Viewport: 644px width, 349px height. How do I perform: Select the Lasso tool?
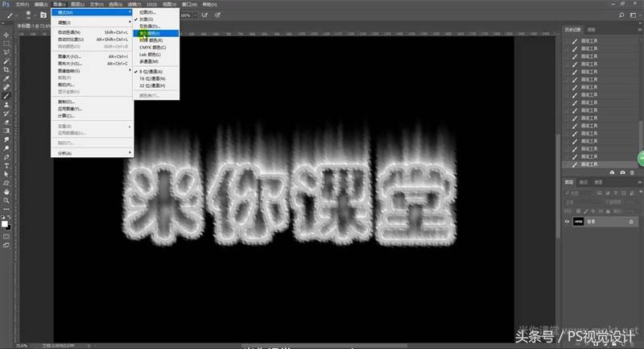(x=6, y=52)
